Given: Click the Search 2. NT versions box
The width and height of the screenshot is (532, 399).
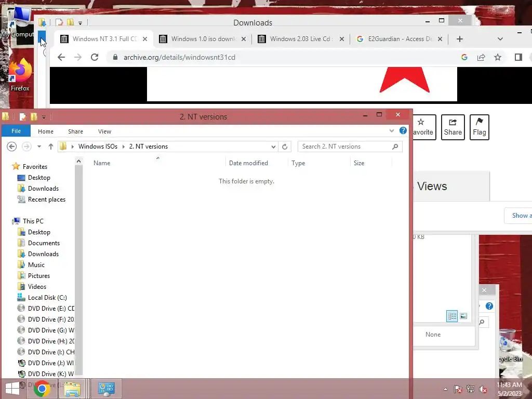Looking at the screenshot, I should click(350, 147).
